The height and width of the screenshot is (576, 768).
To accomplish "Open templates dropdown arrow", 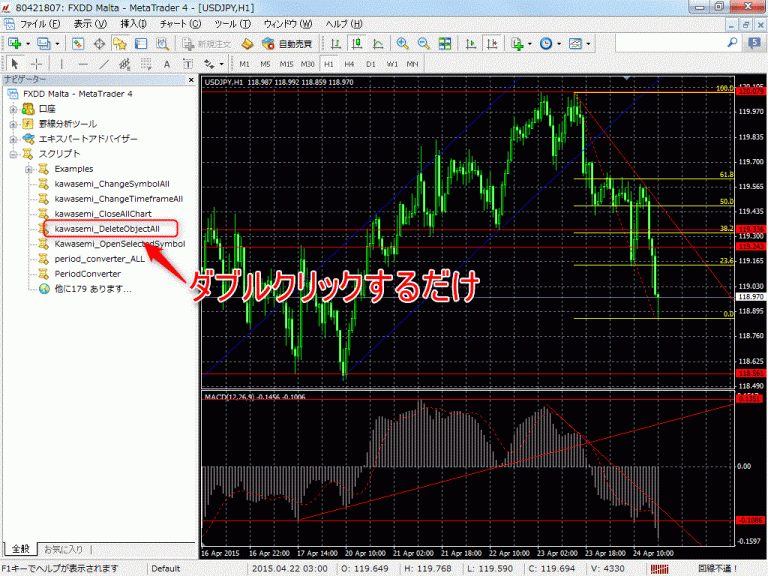I will pyautogui.click(x=588, y=44).
